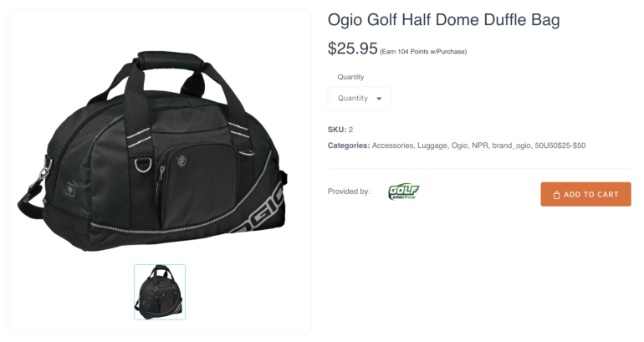
Task: Select the duffle bag thumbnail image
Action: (160, 292)
